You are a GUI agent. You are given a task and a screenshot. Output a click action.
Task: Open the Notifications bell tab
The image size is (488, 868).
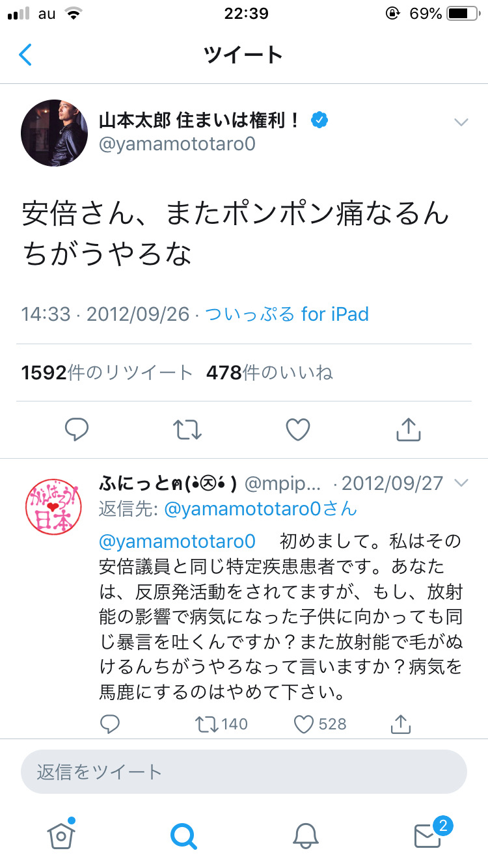point(305,835)
